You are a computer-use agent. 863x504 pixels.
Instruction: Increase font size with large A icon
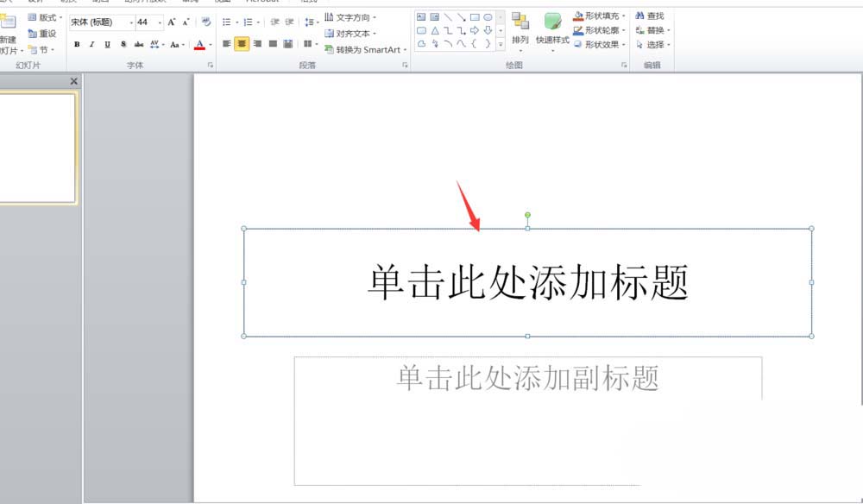click(x=172, y=22)
